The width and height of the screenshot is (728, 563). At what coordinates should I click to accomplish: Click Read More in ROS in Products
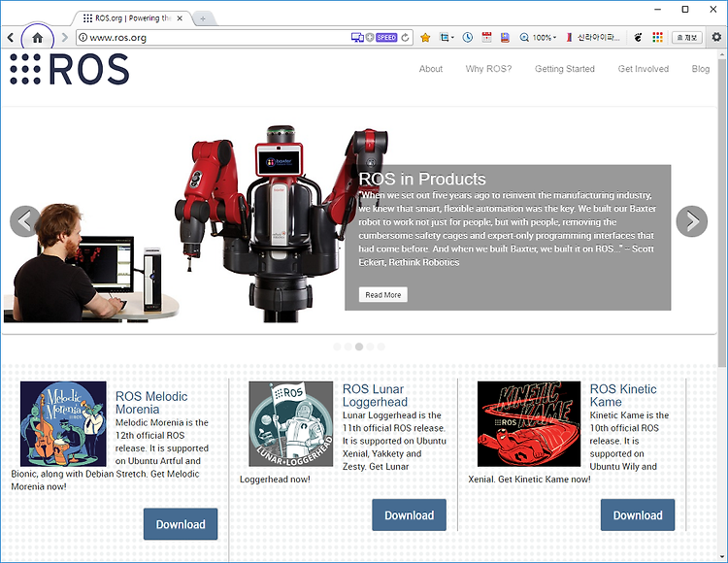click(383, 295)
